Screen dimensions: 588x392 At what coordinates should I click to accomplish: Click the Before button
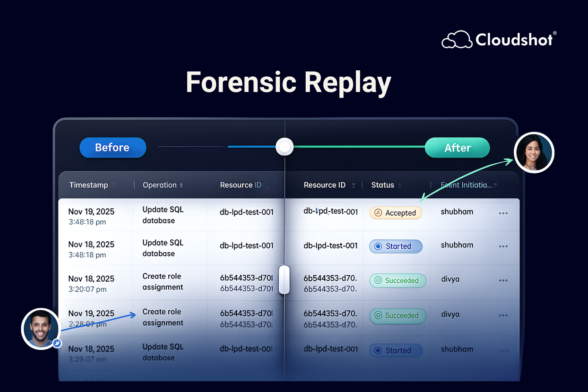click(x=112, y=147)
